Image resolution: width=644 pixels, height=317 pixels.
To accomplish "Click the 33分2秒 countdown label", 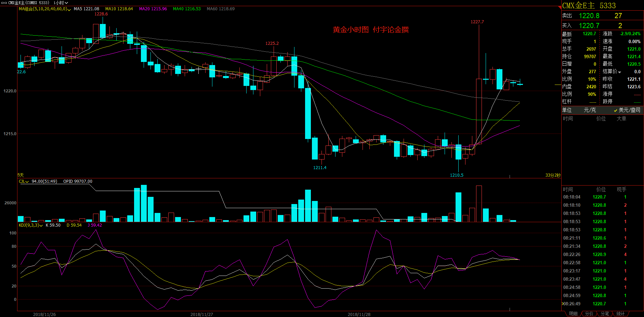I will (x=553, y=175).
